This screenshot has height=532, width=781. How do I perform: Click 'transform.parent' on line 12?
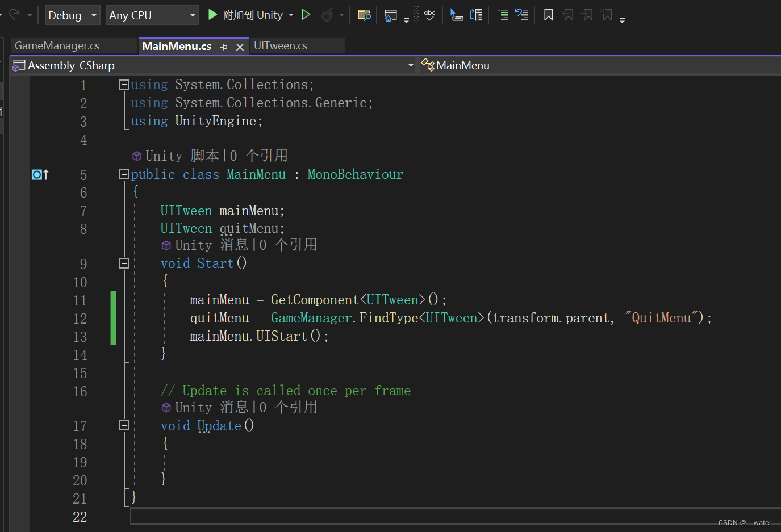[x=551, y=318]
